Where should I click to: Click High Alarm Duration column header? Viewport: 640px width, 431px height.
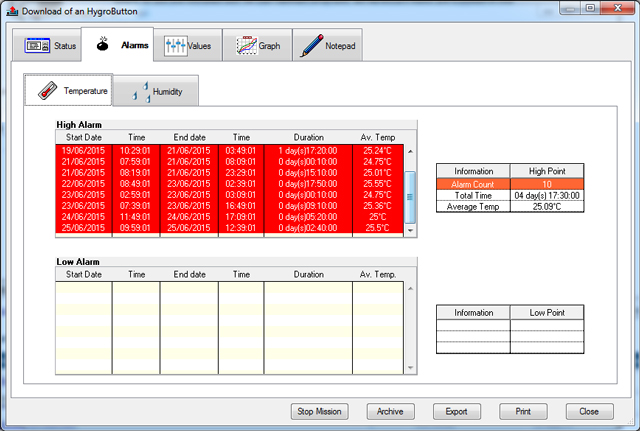point(309,137)
